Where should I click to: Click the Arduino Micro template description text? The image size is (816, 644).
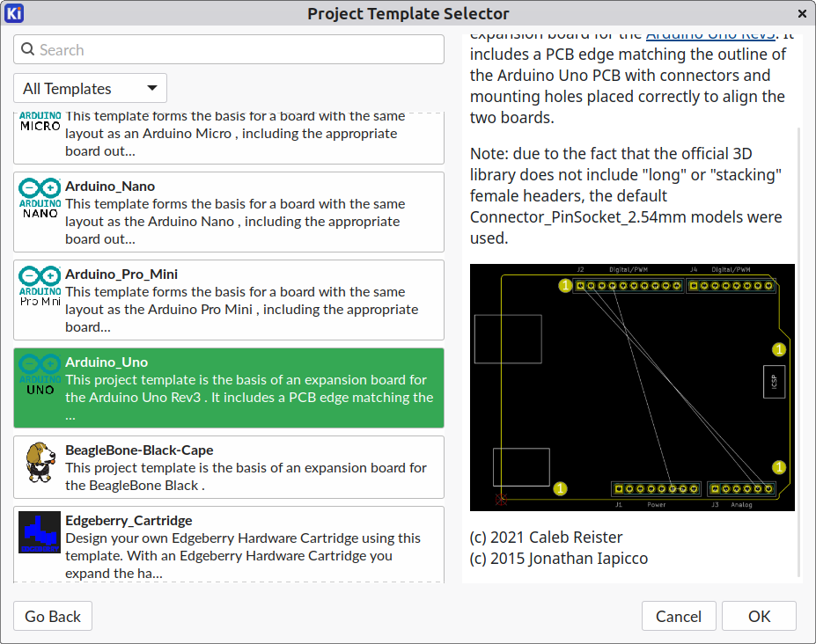[235, 134]
